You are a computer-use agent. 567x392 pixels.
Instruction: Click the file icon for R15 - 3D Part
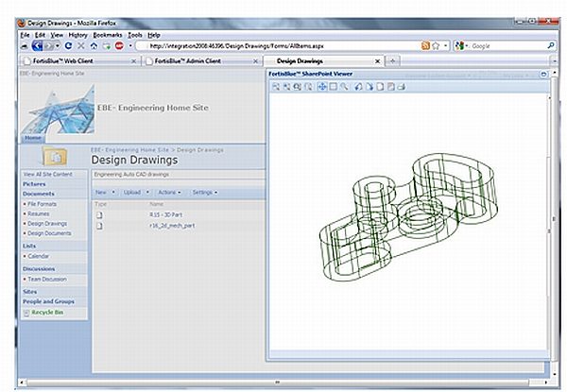click(x=99, y=215)
